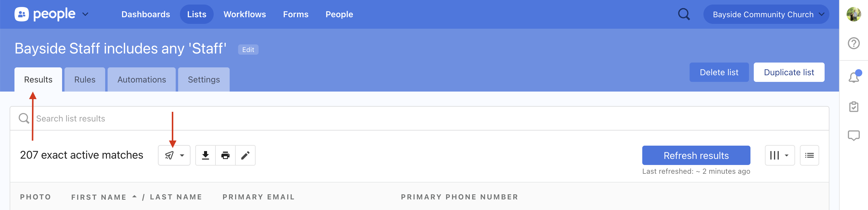The width and height of the screenshot is (868, 210).
Task: View notifications bell icon
Action: pos(854,77)
